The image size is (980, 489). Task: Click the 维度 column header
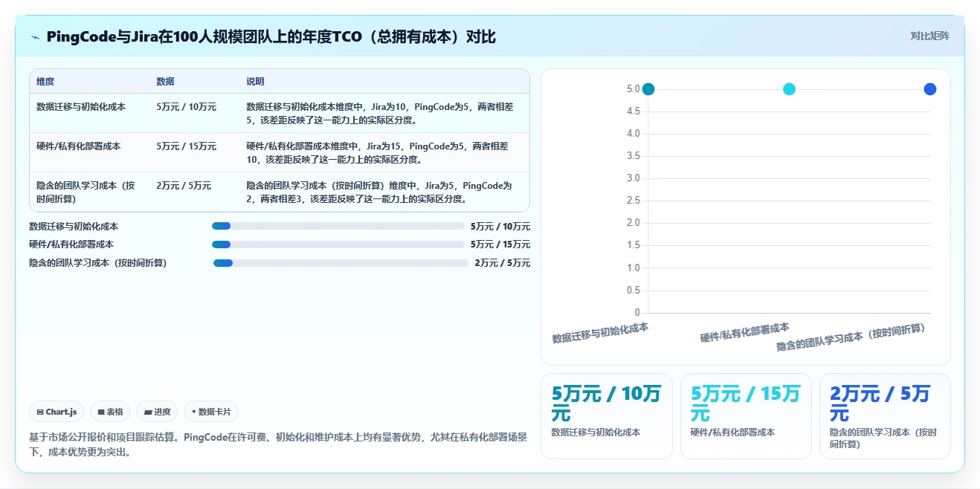(45, 82)
